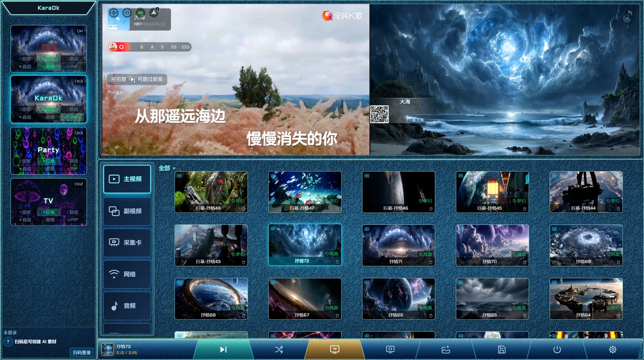Click the monitor preview icon in bottom bar
Screen dimensions: 644x360
[x=390, y=350]
